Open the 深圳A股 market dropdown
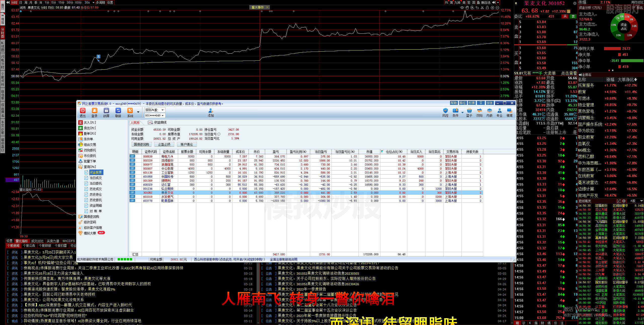644x325 pixels. [x=155, y=110]
